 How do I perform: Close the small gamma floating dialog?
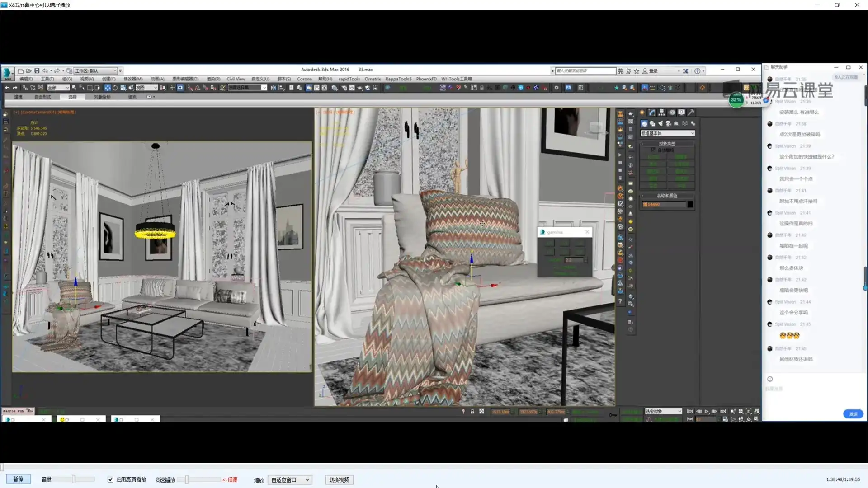587,232
